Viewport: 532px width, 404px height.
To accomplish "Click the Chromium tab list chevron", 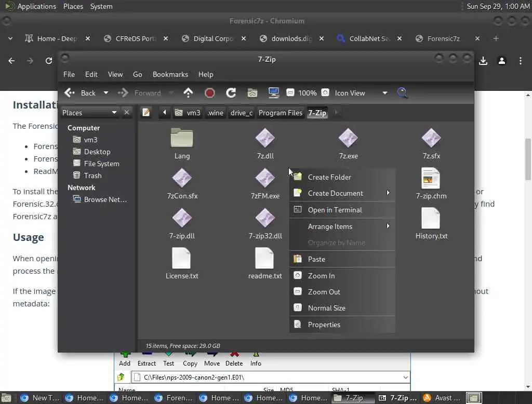I will click(10, 38).
